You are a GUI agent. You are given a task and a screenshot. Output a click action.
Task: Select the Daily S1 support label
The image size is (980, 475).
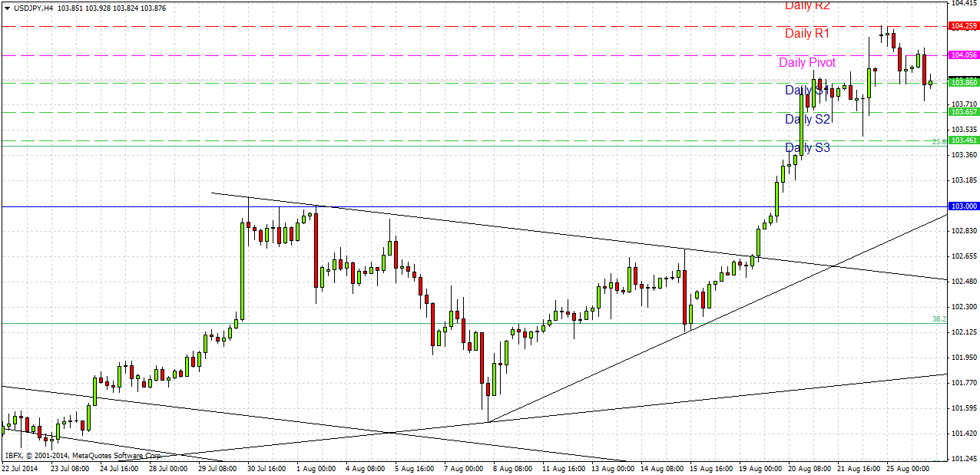(x=807, y=91)
